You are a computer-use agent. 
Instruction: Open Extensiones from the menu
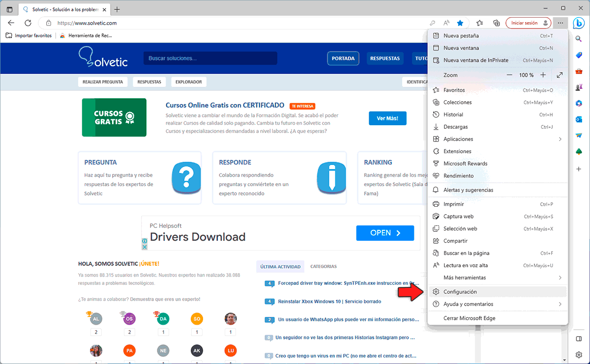[498, 151]
